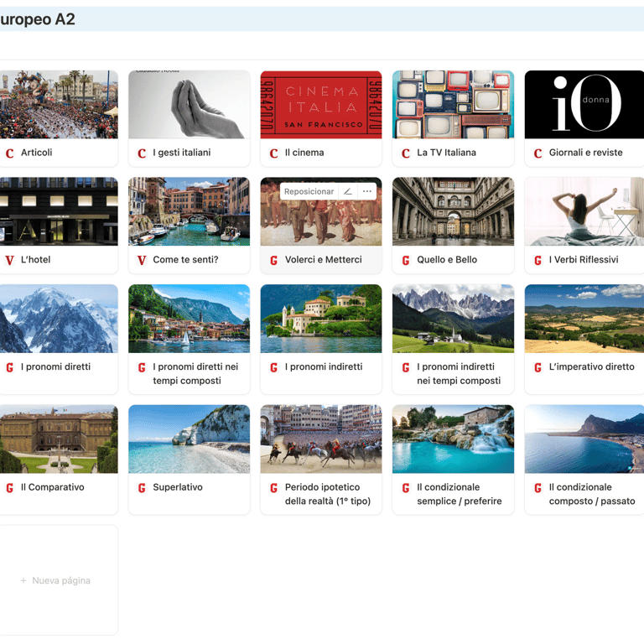Click the G icon beside Superlativo
644x644 pixels.
click(x=142, y=487)
